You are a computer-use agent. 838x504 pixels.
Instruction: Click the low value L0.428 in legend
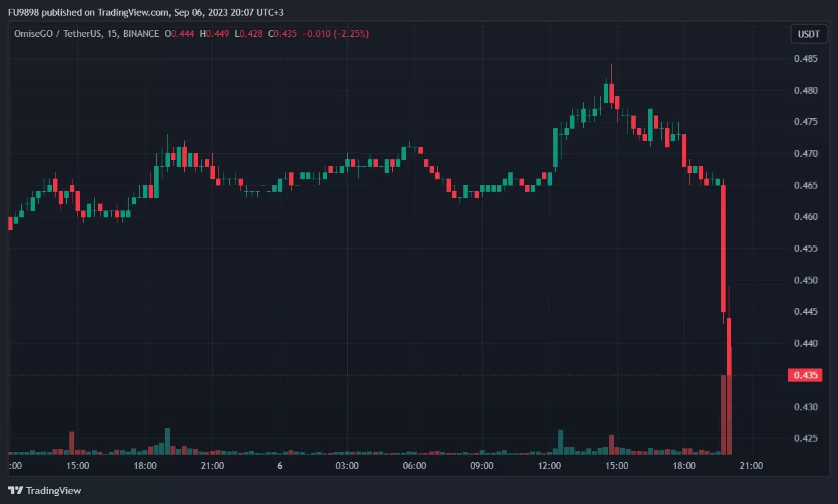249,34
